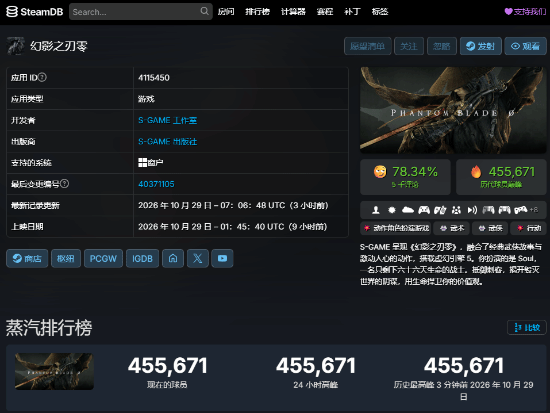The width and height of the screenshot is (550, 413).
Task: Click the 武术 tag
Action: (452, 228)
